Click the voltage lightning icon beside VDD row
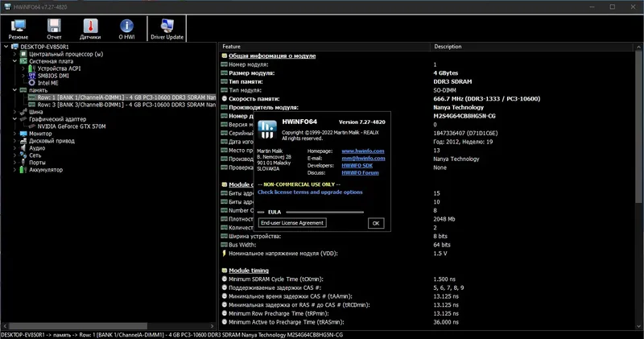The height and width of the screenshot is (339, 644). (x=225, y=253)
